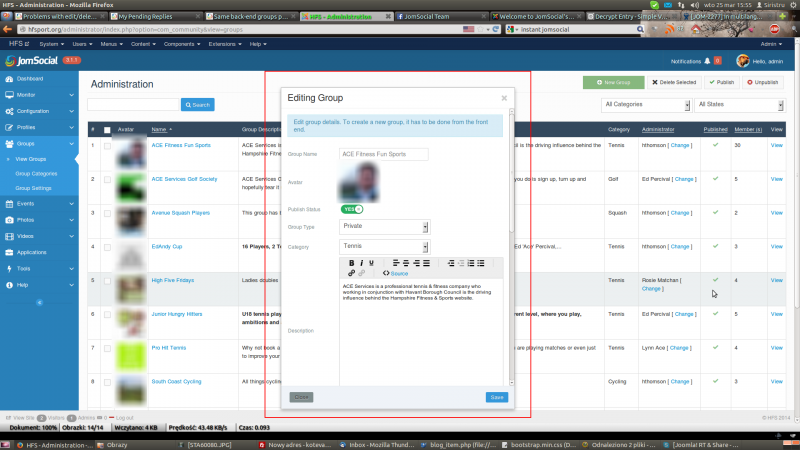Click View link for South Coast Cycling
Viewport: 800px width, 450px height.
coord(777,382)
